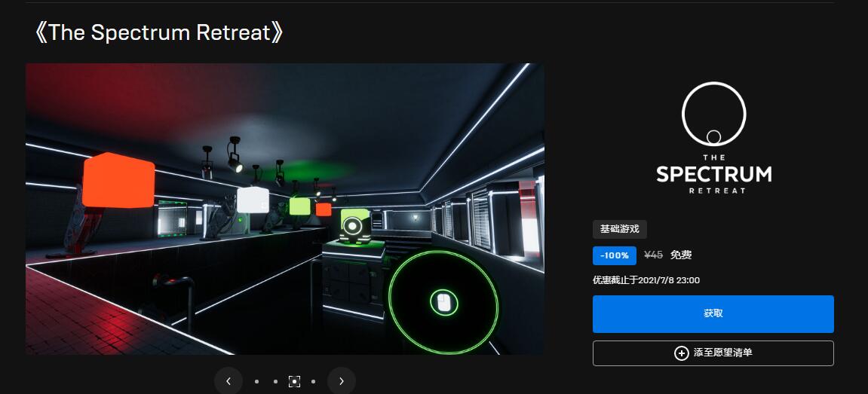This screenshot has width=868, height=394.
Task: Select the current third carousel indicator
Action: coord(295,381)
